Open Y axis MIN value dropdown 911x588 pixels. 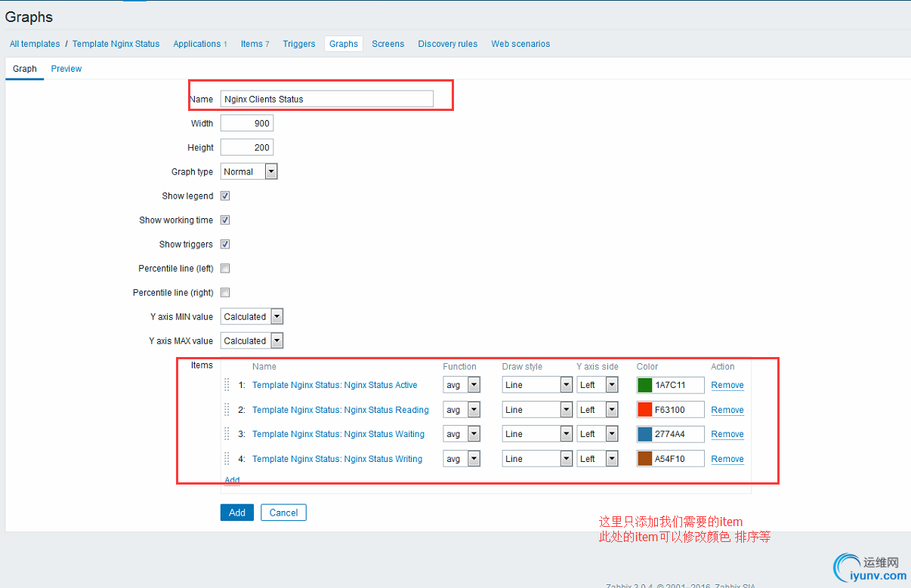[x=252, y=316]
